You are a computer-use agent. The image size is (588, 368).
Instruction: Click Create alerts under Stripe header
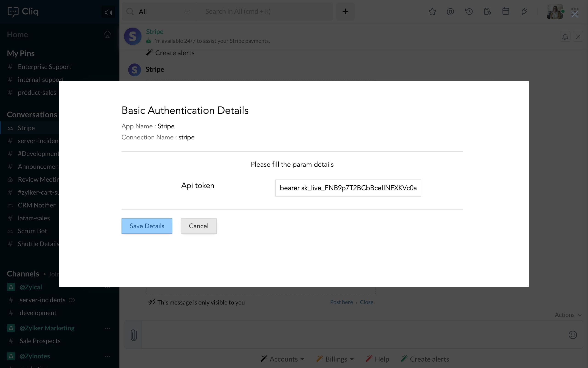(x=170, y=53)
